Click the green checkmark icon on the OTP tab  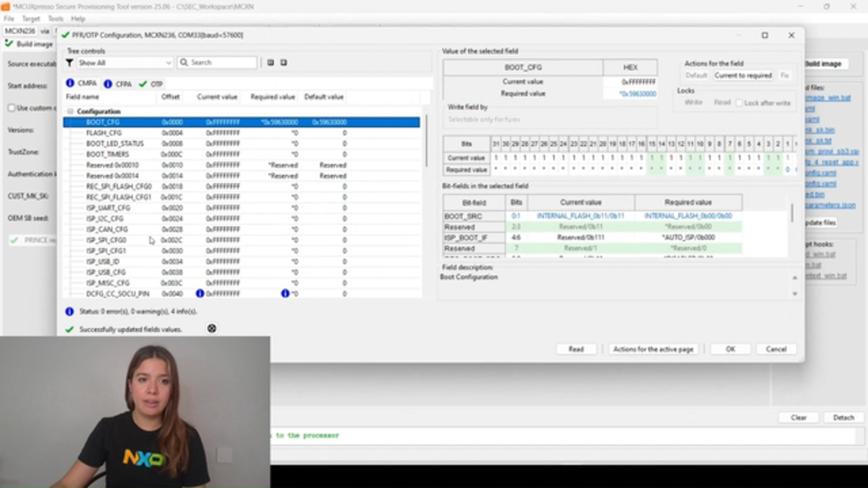point(144,83)
